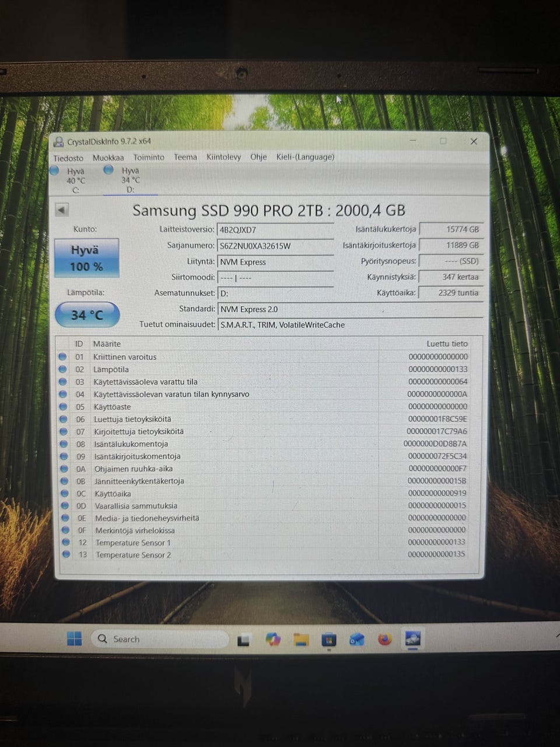Select the C: drive status icon
The image size is (560, 747).
[x=55, y=170]
